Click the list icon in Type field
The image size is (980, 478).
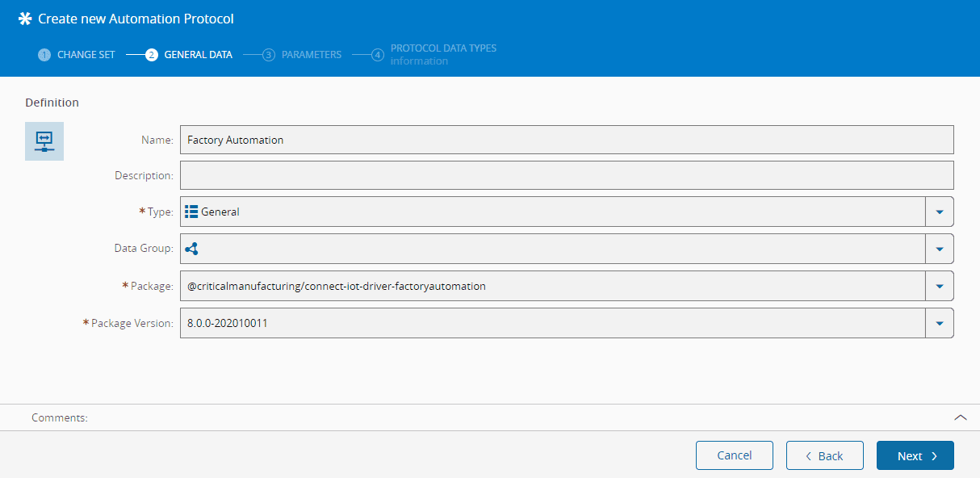point(191,212)
